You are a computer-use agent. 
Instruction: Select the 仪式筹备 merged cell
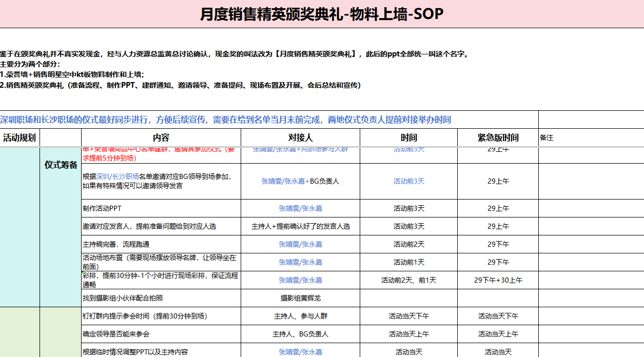point(61,165)
